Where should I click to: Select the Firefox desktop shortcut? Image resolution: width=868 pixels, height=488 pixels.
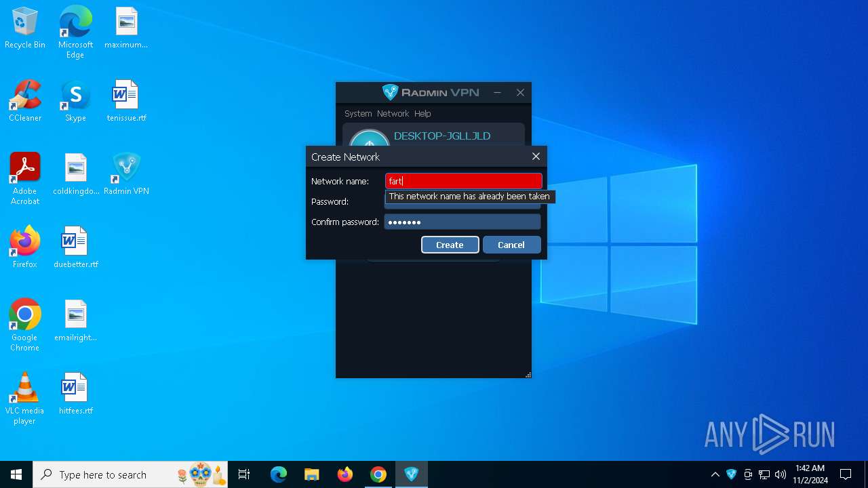click(x=25, y=248)
